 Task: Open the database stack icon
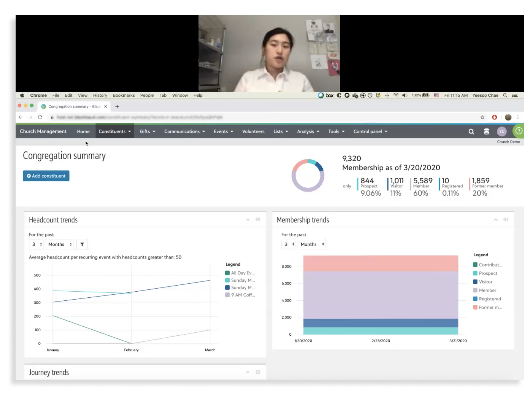tap(486, 131)
